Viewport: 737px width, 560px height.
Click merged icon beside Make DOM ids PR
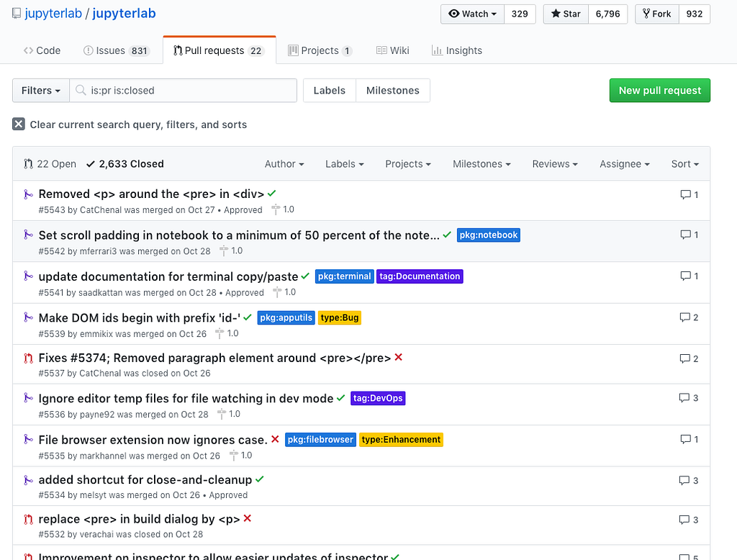[28, 318]
